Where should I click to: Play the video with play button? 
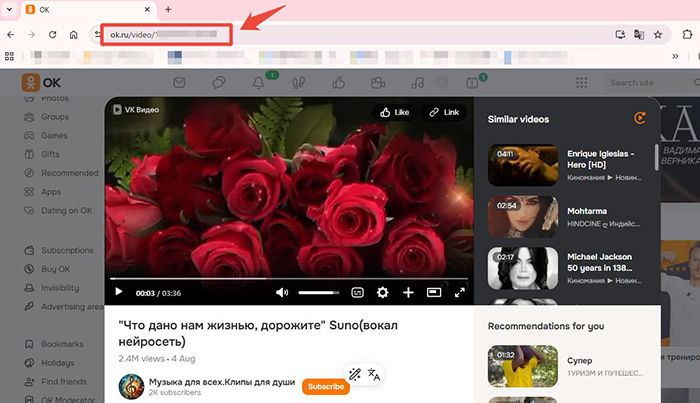click(119, 292)
